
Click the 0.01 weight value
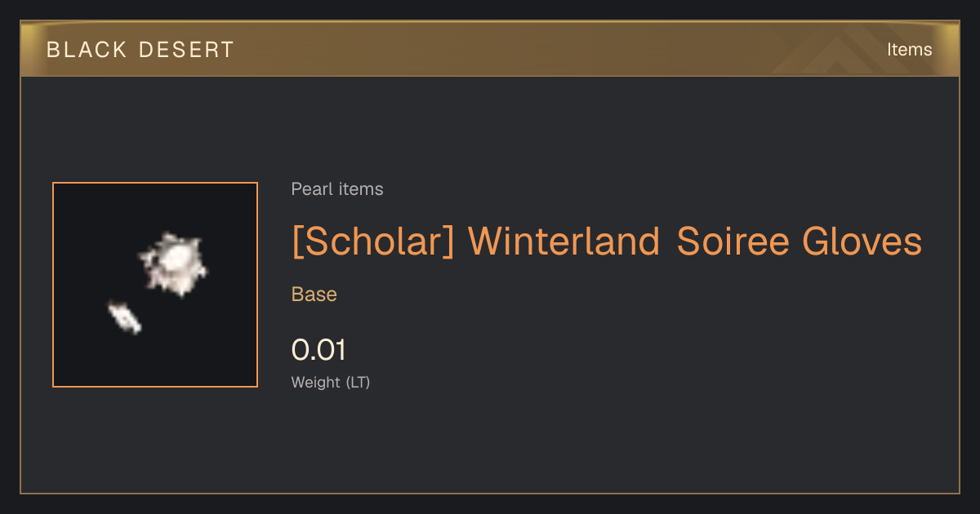tap(318, 350)
